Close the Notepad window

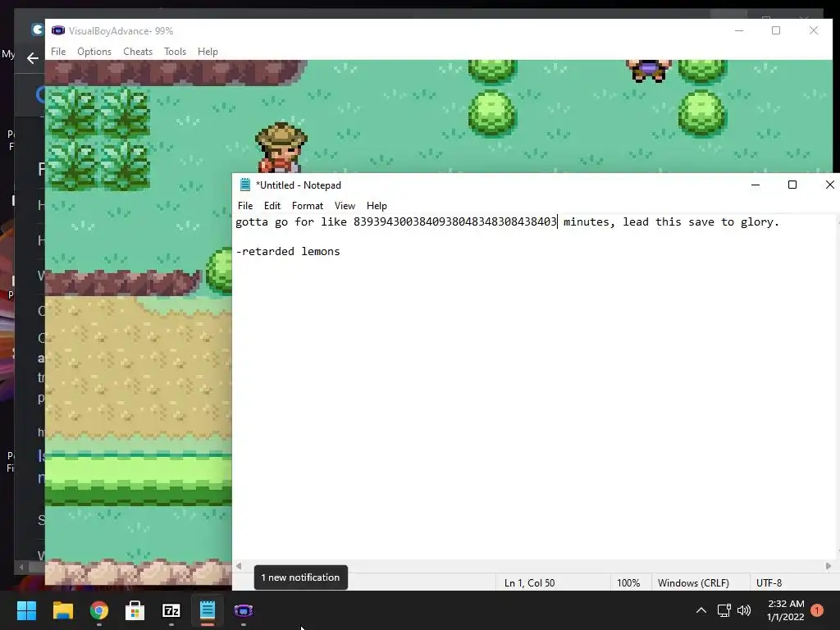pyautogui.click(x=830, y=185)
